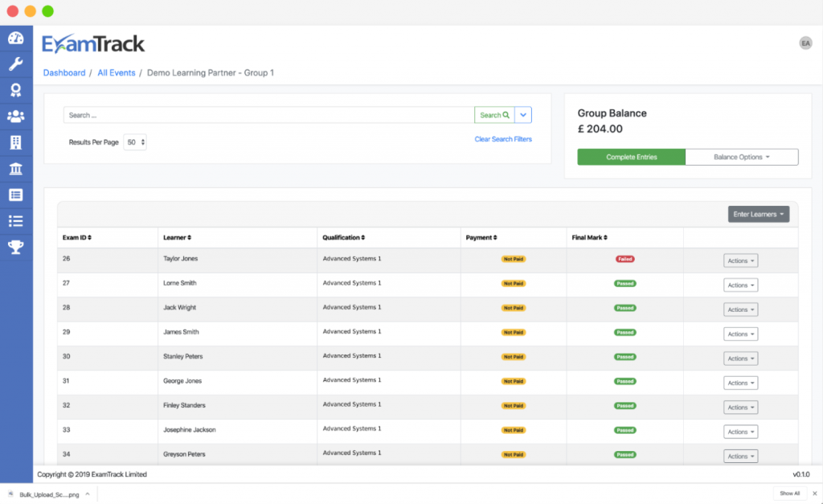Open Actions dropdown for Greyson Peters
The height and width of the screenshot is (504, 823).
coord(740,457)
